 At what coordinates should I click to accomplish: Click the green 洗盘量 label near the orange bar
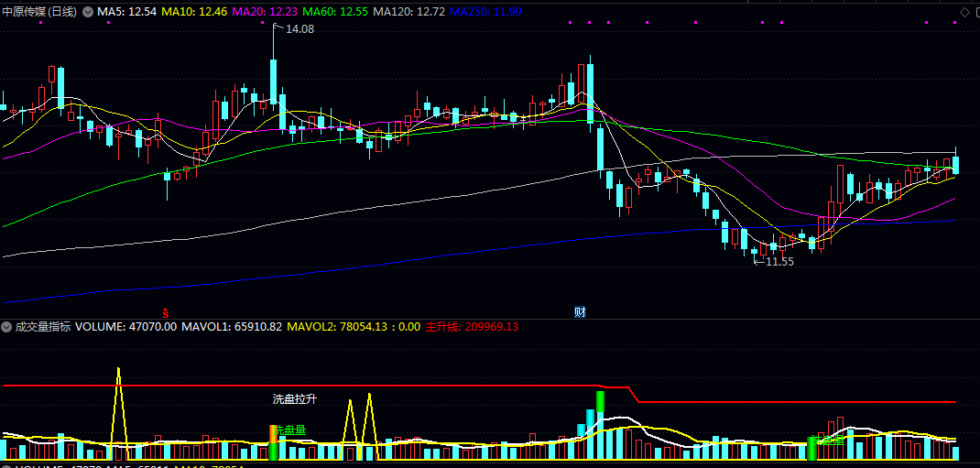coord(291,430)
